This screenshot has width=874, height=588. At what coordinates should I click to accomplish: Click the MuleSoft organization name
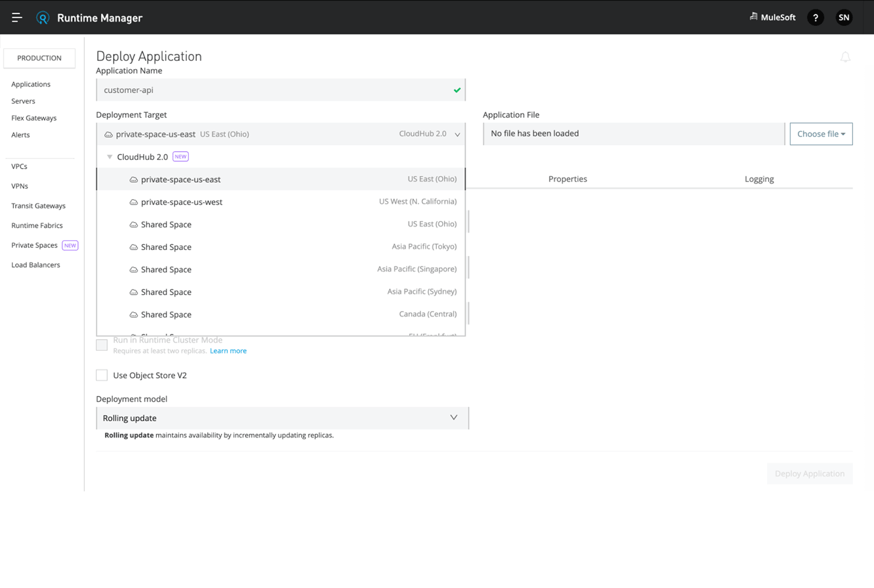[x=778, y=18]
